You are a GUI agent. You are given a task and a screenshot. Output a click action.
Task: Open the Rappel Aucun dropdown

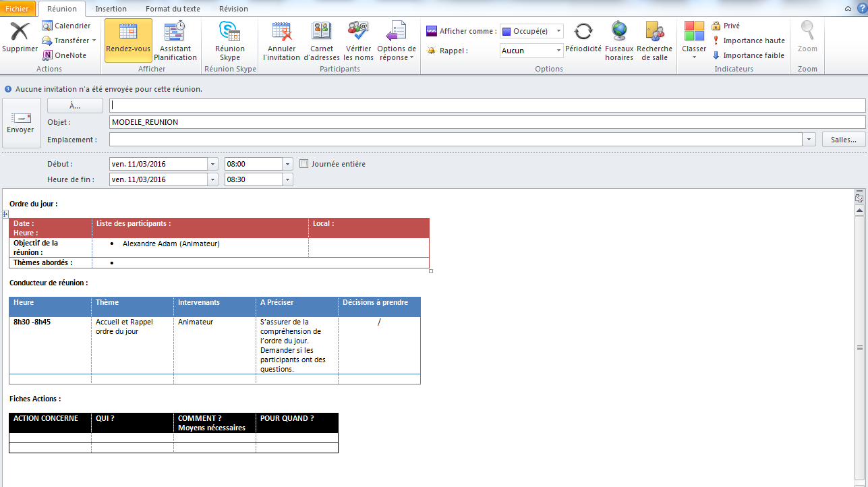(x=559, y=51)
